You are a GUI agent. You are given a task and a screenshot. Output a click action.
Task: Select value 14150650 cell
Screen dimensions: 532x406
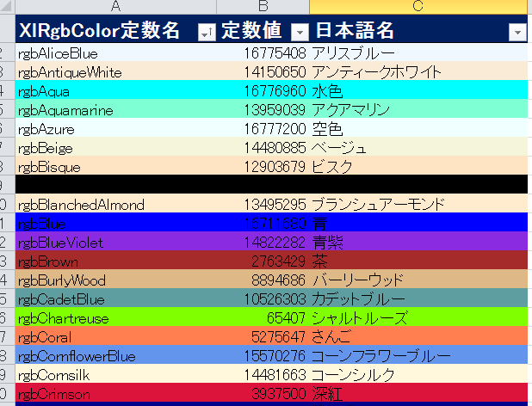pos(263,71)
